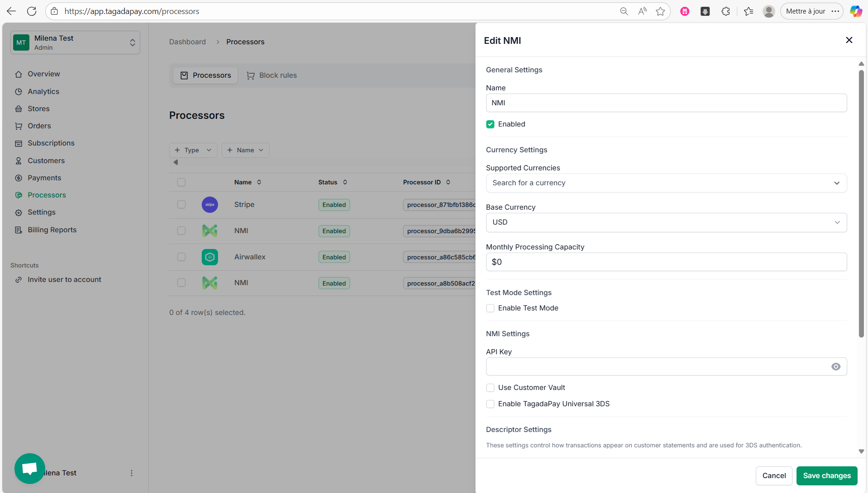The height and width of the screenshot is (493, 868).
Task: Click the MT account avatar
Action: click(x=21, y=42)
